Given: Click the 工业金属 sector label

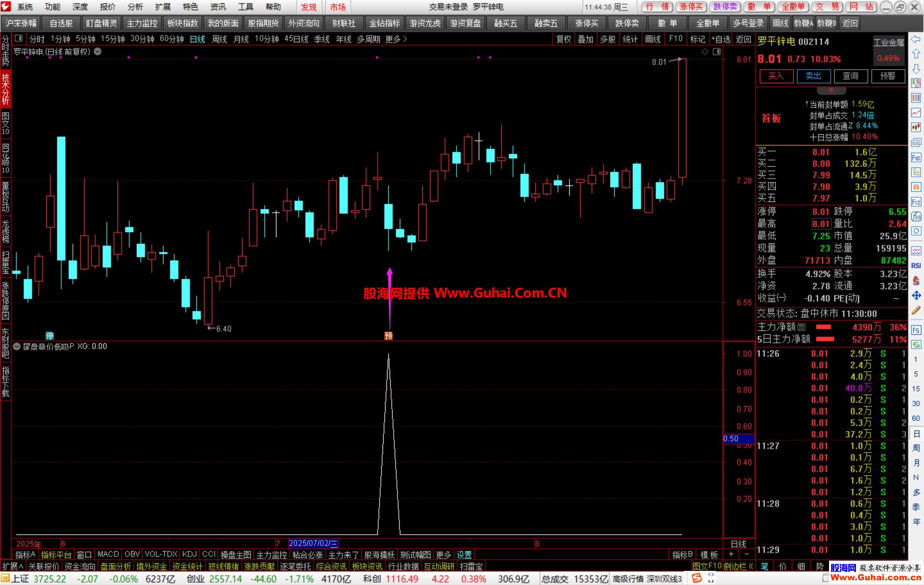Looking at the screenshot, I should click(889, 42).
